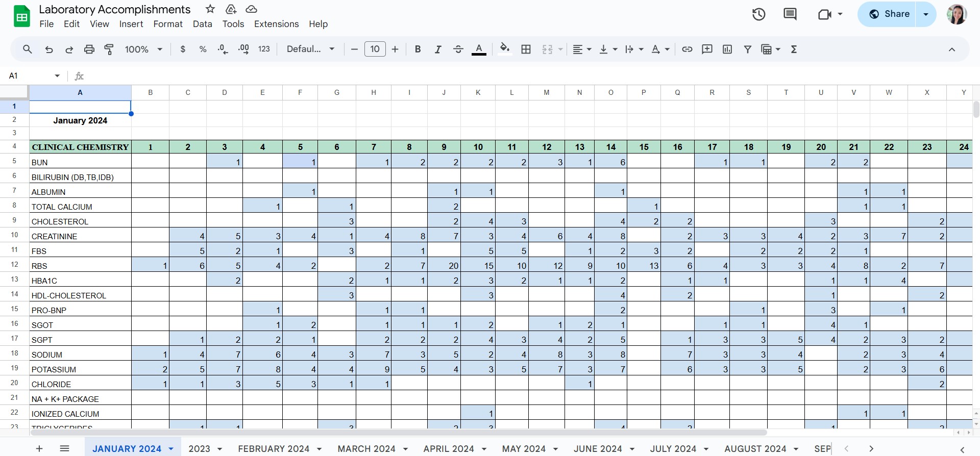
Task: Open the Tools menu
Action: click(233, 24)
